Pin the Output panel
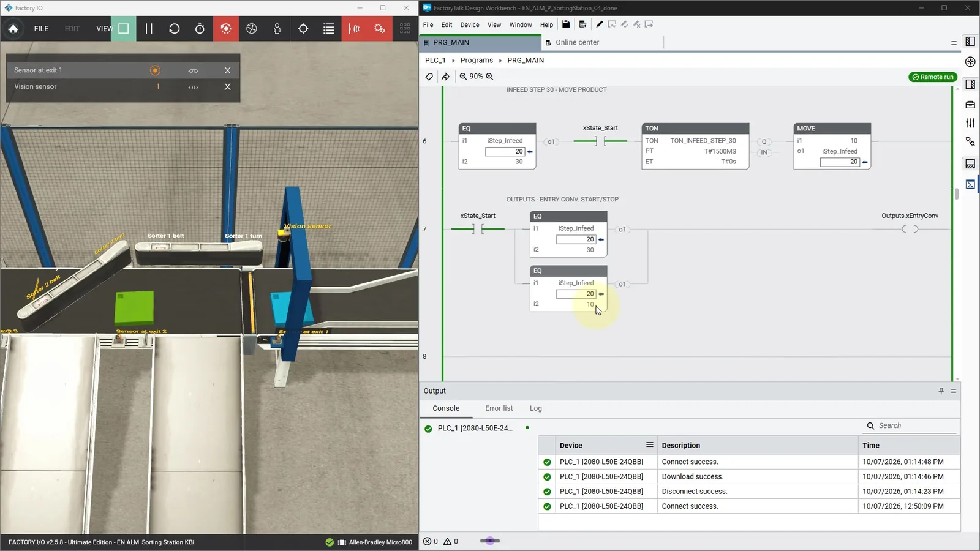980x551 pixels. click(941, 391)
